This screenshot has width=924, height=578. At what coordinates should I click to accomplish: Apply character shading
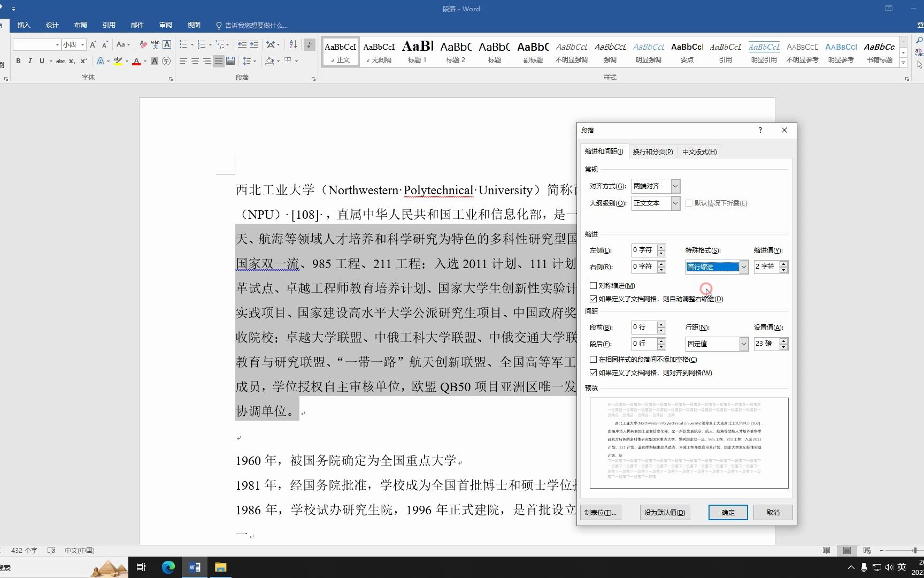(x=155, y=61)
